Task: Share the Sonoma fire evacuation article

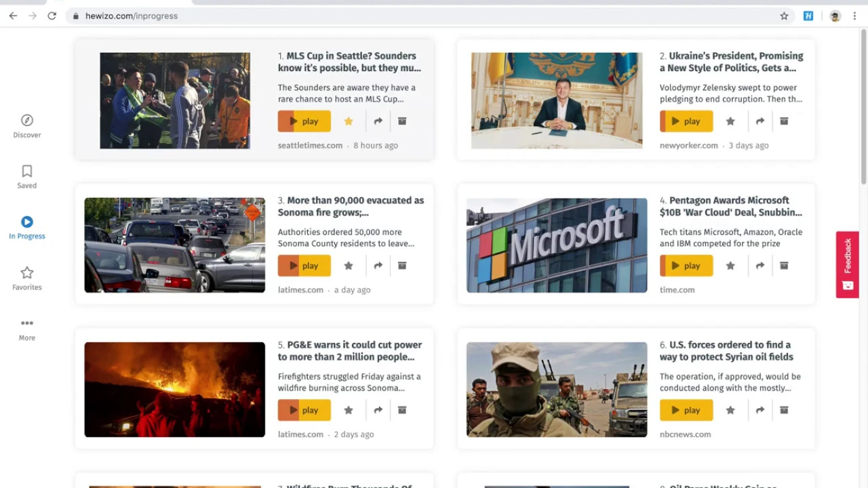Action: tap(378, 266)
